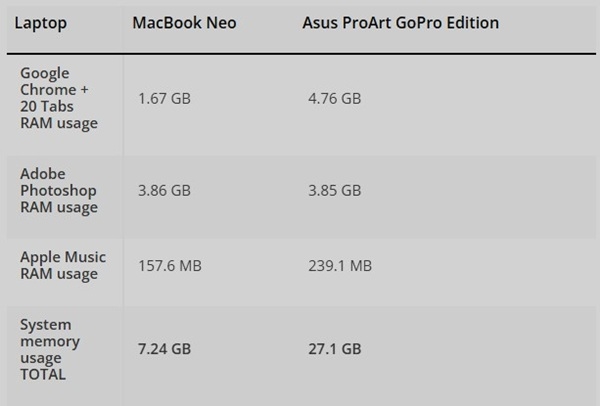Select the Apple Music RAM usage label
This screenshot has height=406, width=600.
click(x=63, y=265)
